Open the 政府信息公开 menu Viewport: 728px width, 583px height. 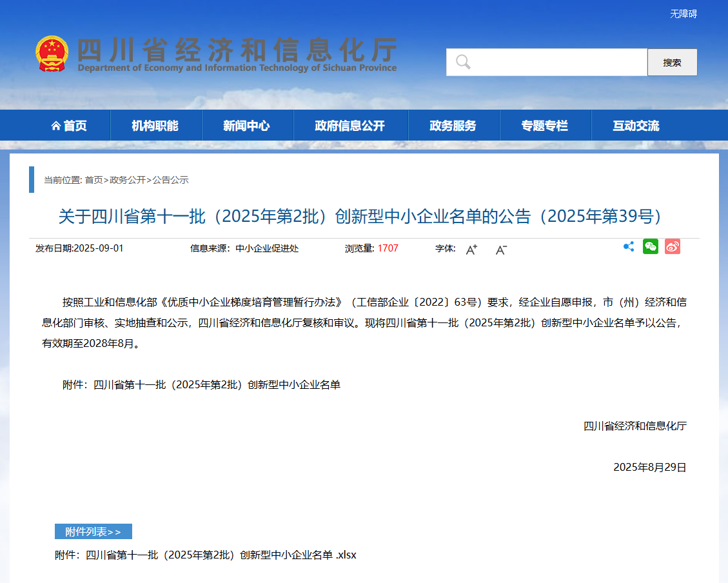[351, 125]
